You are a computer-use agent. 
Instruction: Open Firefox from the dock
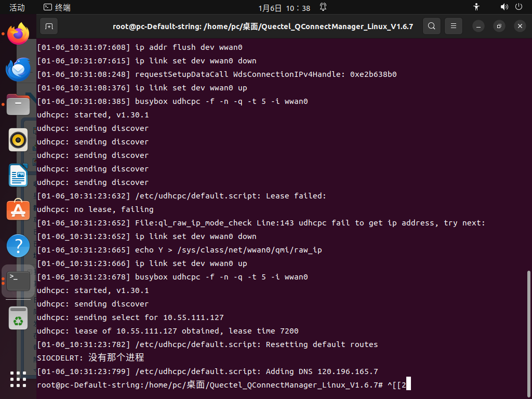point(18,34)
